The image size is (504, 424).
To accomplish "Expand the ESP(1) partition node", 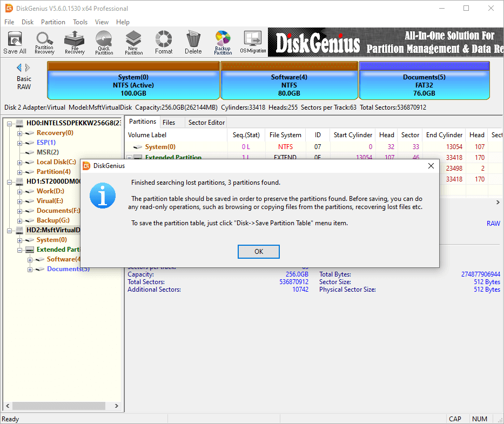I will (x=19, y=143).
